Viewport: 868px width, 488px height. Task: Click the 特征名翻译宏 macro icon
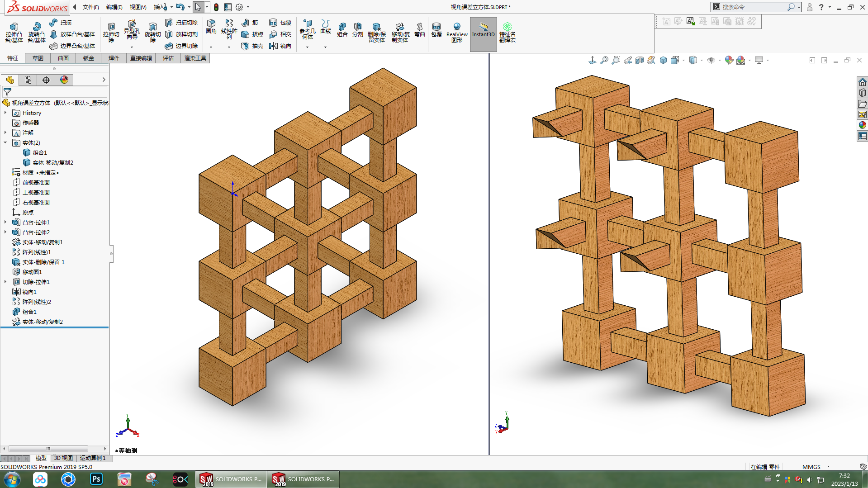[x=508, y=32]
